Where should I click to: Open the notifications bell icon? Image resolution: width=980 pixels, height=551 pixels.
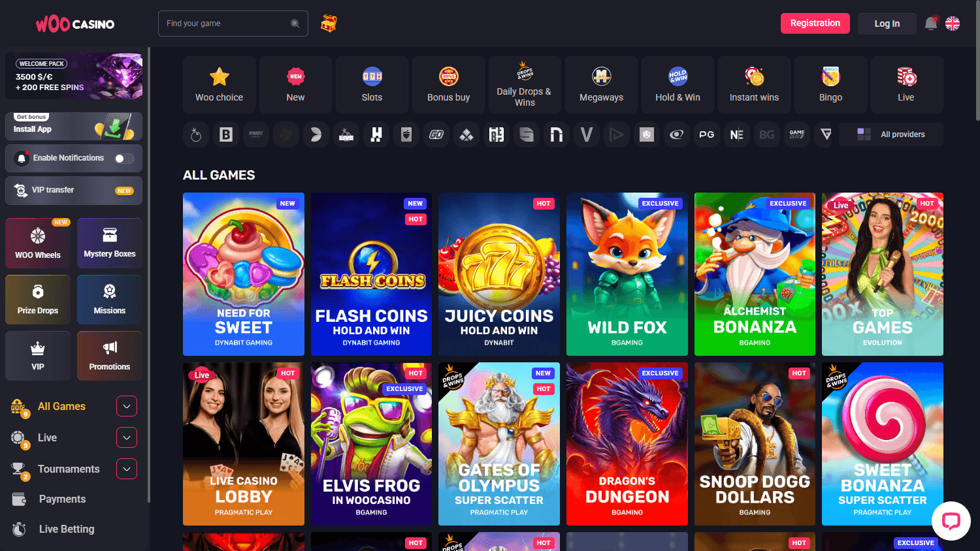coord(931,24)
